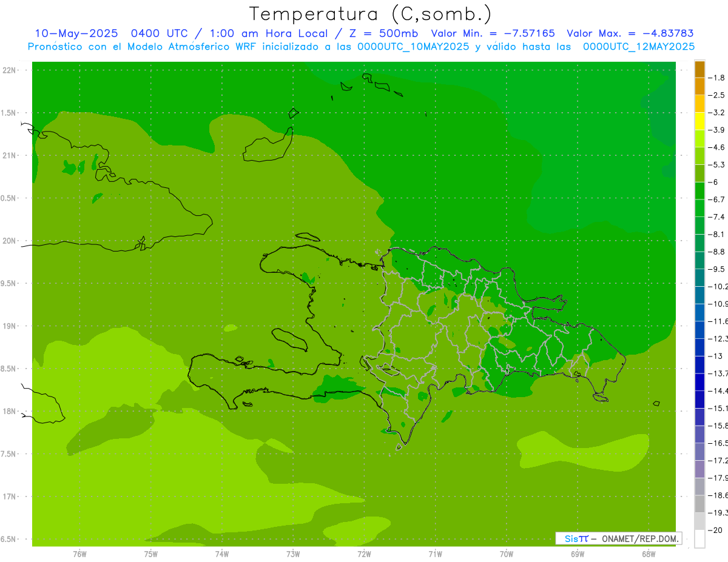Viewport: 728px width, 562px height.
Task: Click the 72W longitude label
Action: point(364,554)
